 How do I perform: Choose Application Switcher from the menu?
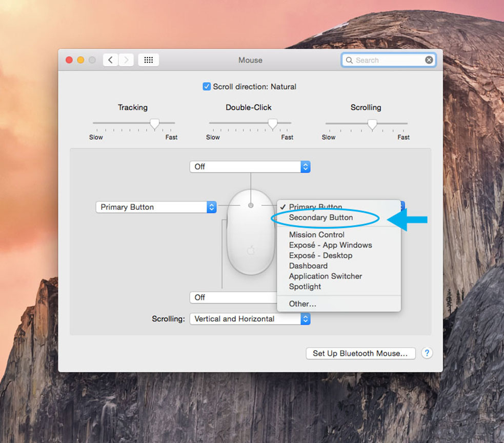coord(339,276)
